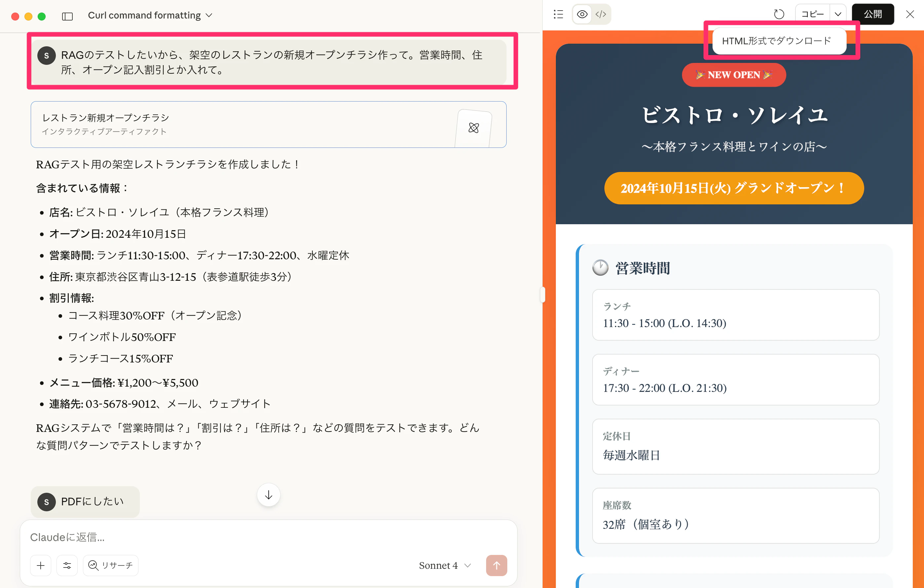The image size is (924, 588).
Task: Click the 定休日 card showing 毎週水曜日
Action: click(x=736, y=446)
